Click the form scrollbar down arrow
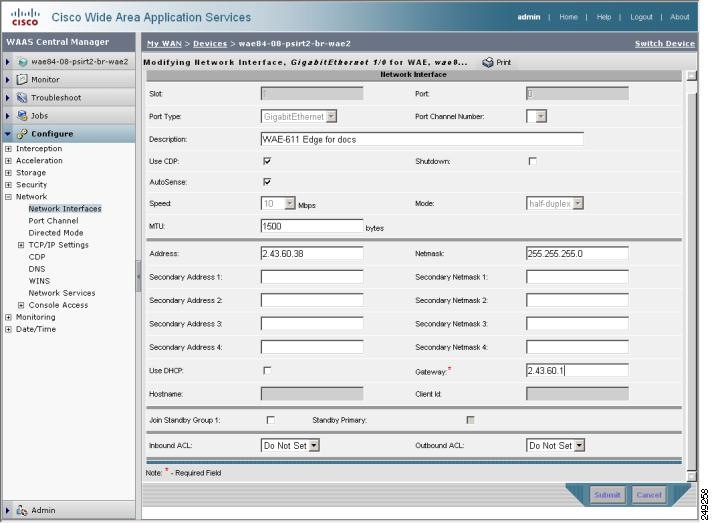This screenshot has width=712, height=523. click(692, 476)
